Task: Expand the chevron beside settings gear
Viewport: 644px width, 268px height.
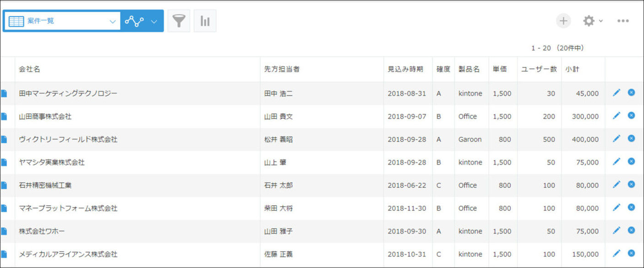Action: click(600, 21)
